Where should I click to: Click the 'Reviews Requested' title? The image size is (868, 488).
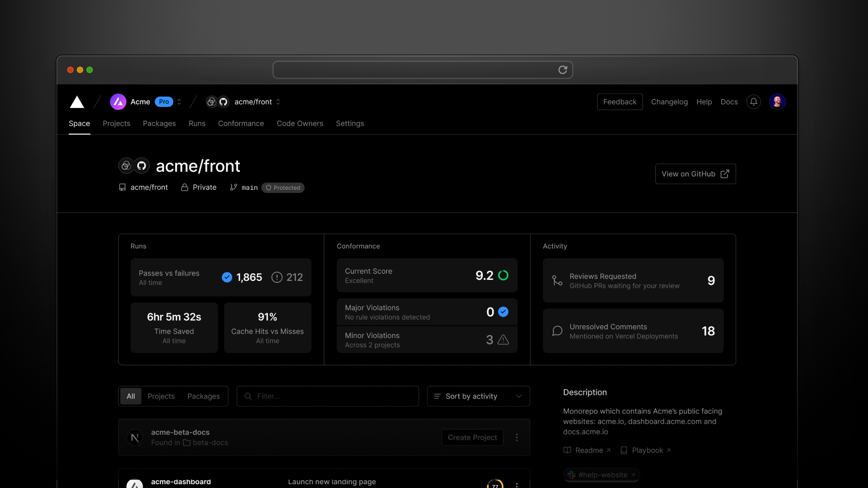(603, 277)
